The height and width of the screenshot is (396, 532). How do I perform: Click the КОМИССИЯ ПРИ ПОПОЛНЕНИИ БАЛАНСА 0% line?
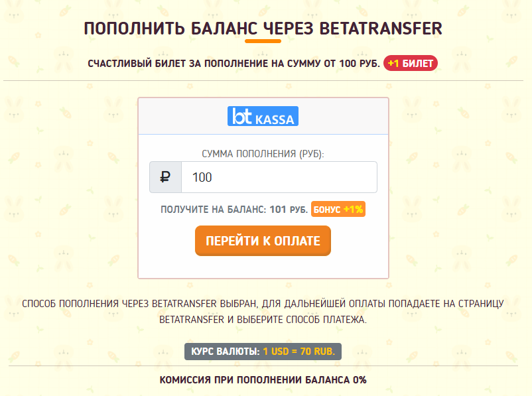(263, 380)
